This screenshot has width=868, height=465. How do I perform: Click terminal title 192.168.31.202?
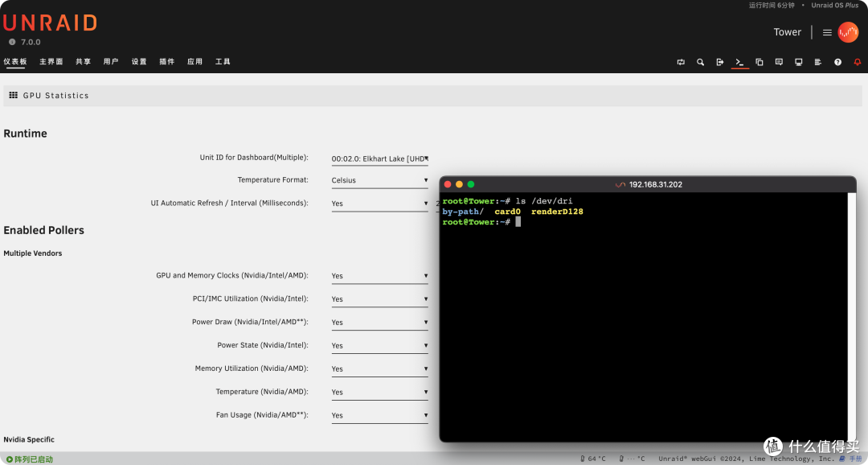click(x=656, y=184)
